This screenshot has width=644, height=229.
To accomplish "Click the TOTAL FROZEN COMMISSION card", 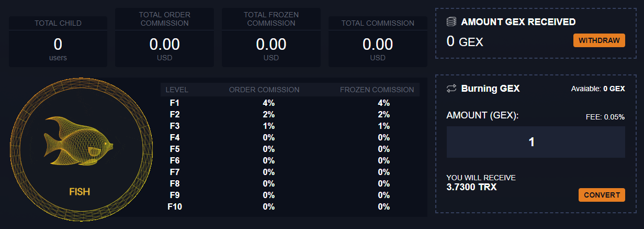I will coord(271,37).
